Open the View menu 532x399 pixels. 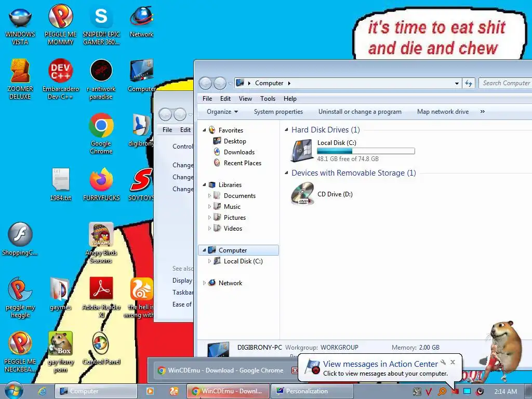click(x=245, y=99)
